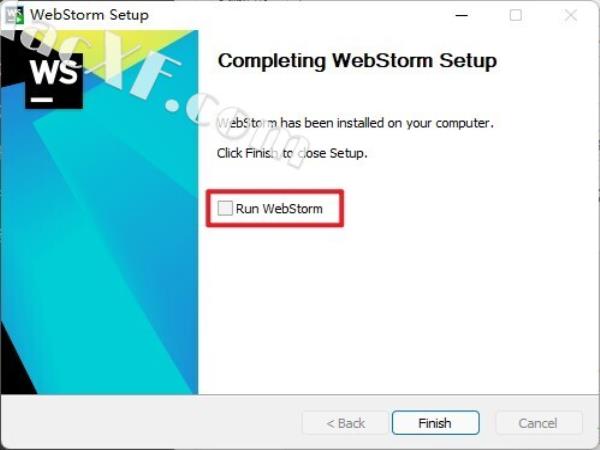The image size is (600, 450).
Task: Click the WebStorm Setup title bar text
Action: [90, 15]
